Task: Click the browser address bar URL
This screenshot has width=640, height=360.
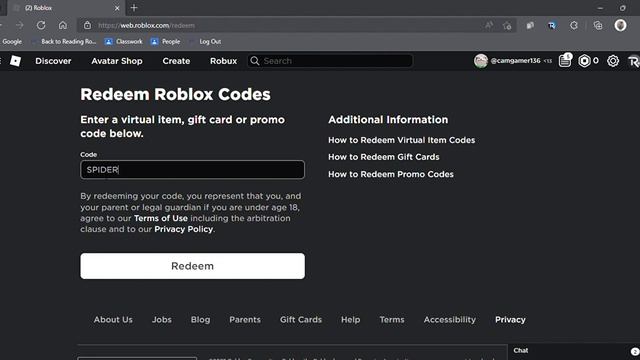Action: [146, 25]
